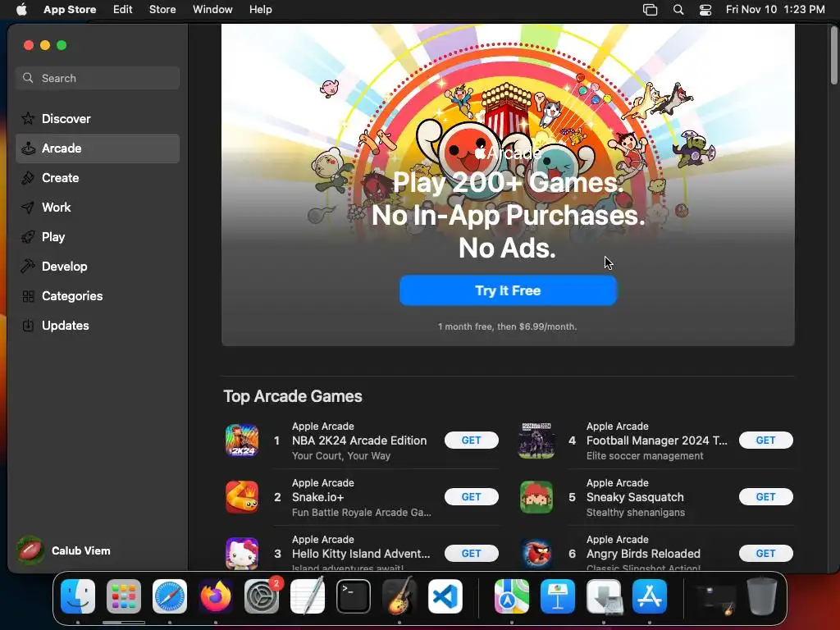Open the App Store icon in the Dock
Image resolution: width=840 pixels, height=630 pixels.
coord(650,596)
